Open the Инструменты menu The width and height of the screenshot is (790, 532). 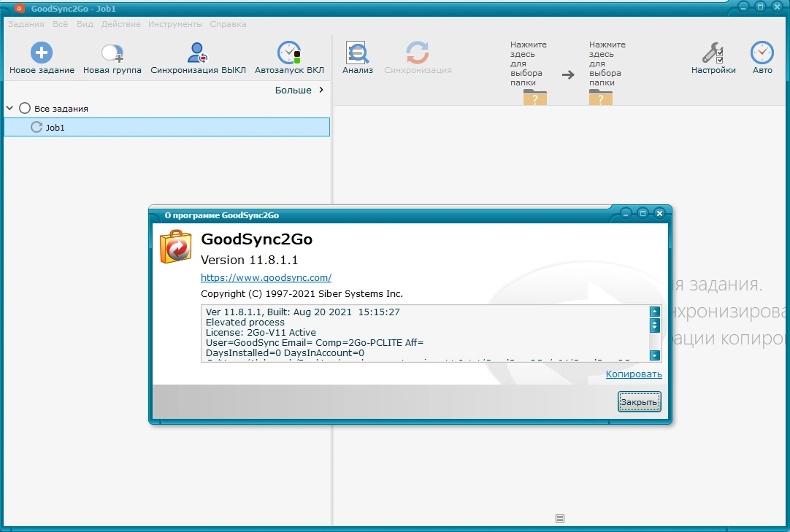pos(175,24)
